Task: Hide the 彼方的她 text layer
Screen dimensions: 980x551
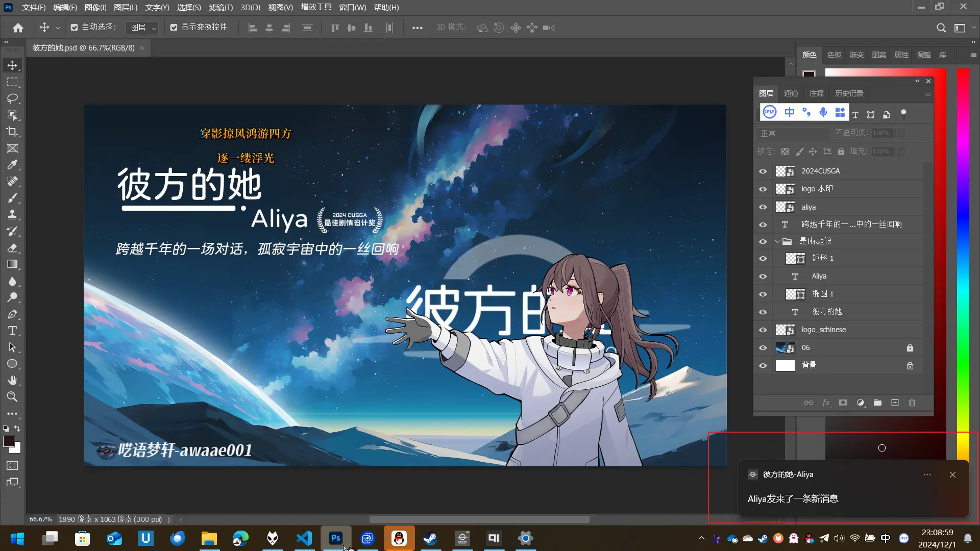Action: tap(763, 312)
